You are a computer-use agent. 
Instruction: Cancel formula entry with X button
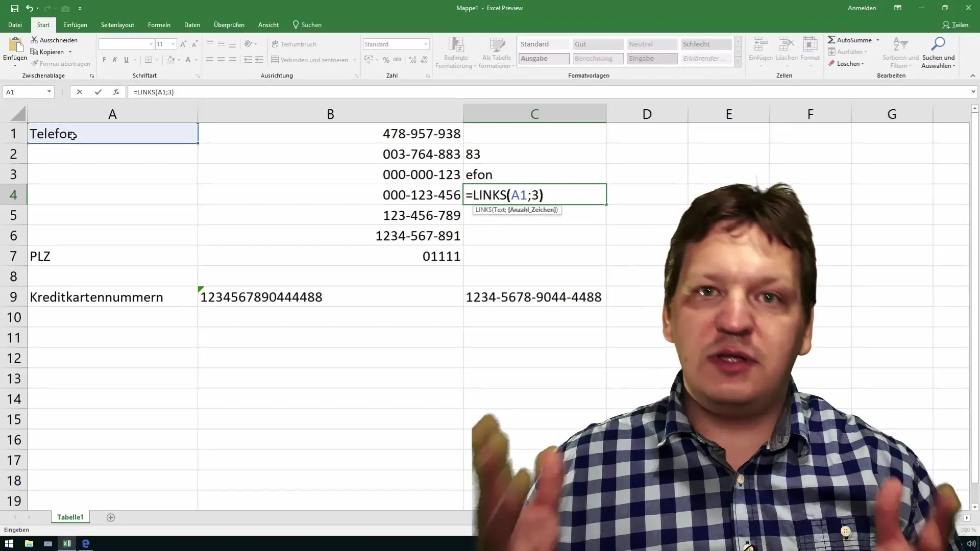click(x=79, y=92)
